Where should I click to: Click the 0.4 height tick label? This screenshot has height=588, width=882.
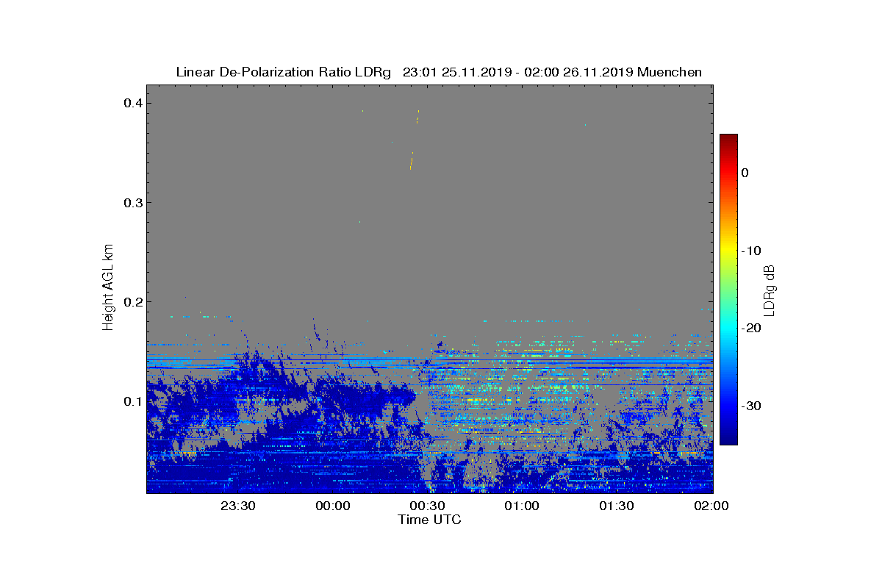click(132, 103)
